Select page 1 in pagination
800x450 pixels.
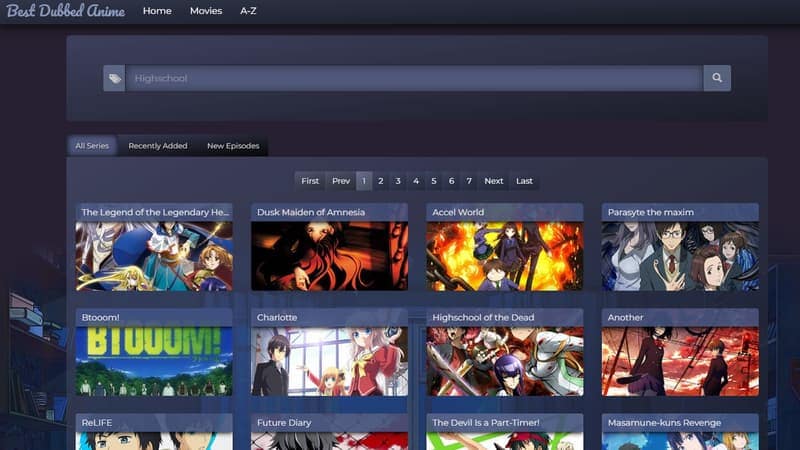click(x=364, y=181)
